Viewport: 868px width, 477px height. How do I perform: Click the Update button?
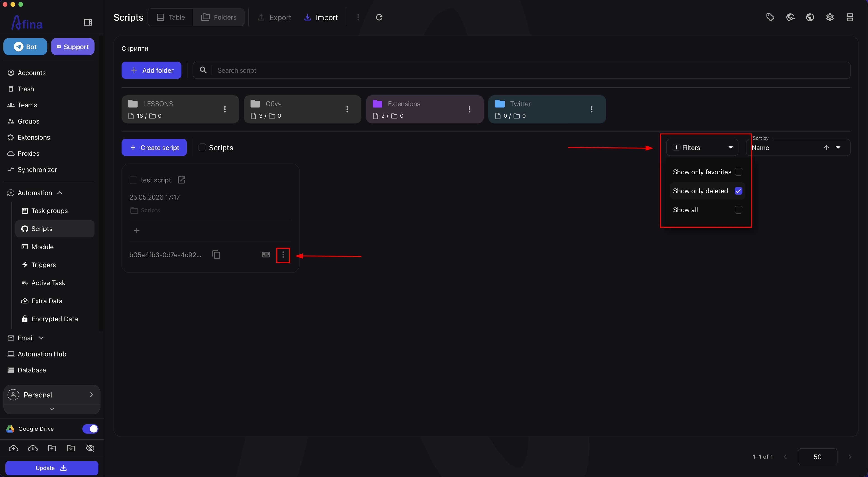(x=52, y=468)
